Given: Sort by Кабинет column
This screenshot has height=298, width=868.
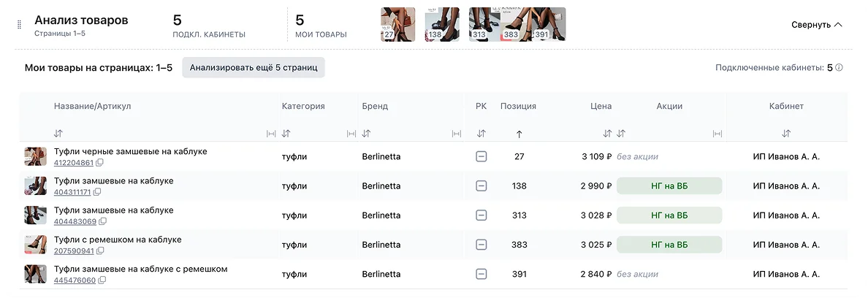Looking at the screenshot, I should pos(786,134).
